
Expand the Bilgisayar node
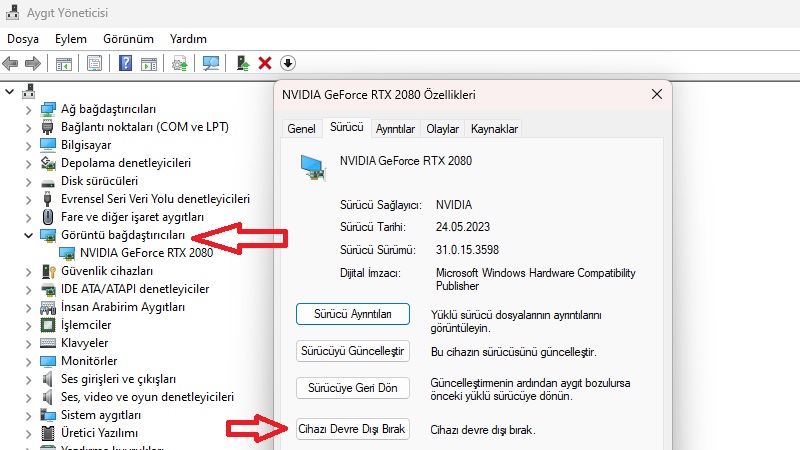pos(29,146)
